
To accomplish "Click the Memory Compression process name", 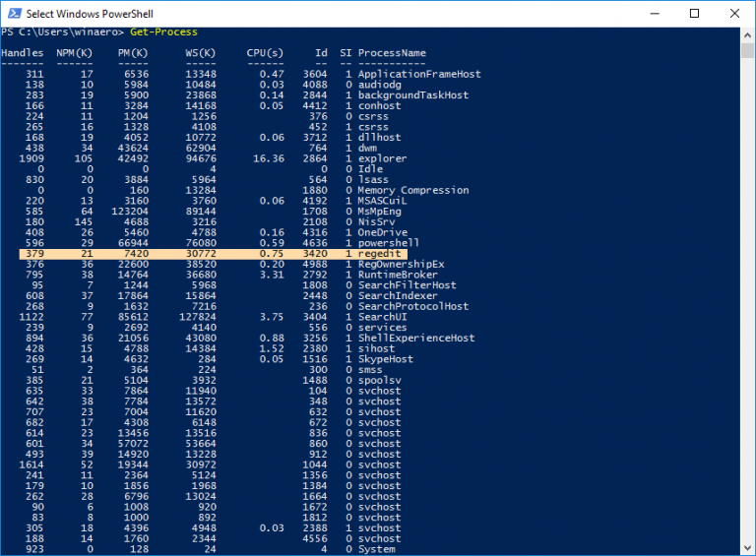I will click(412, 190).
